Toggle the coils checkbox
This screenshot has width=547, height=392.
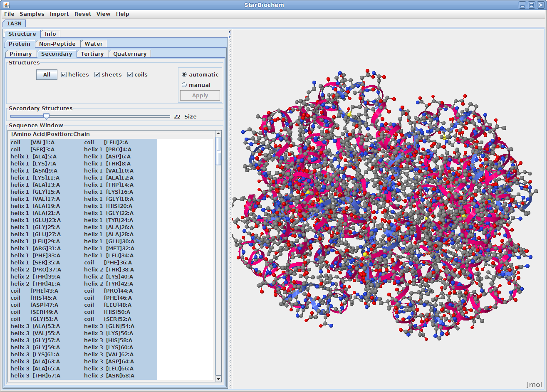pyautogui.click(x=130, y=75)
